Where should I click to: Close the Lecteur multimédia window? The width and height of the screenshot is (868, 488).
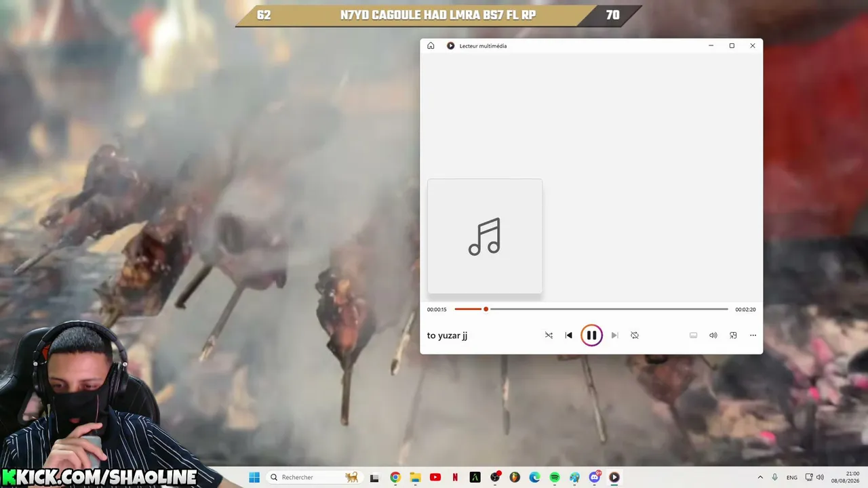tap(753, 46)
